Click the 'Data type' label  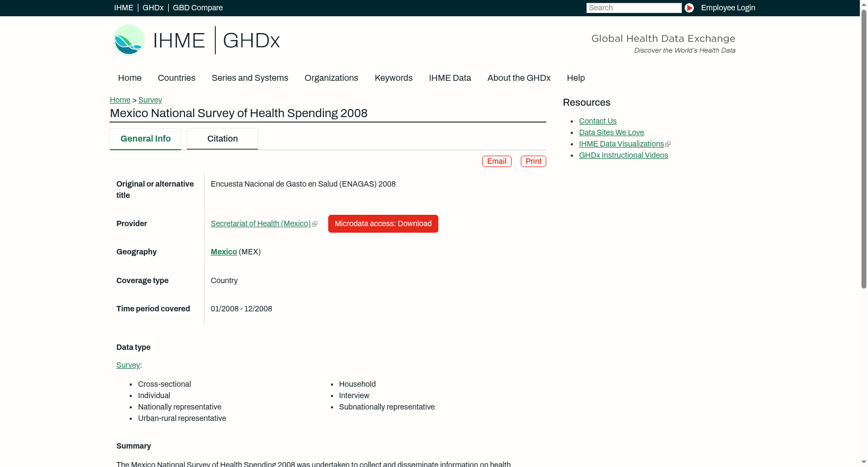[133, 347]
